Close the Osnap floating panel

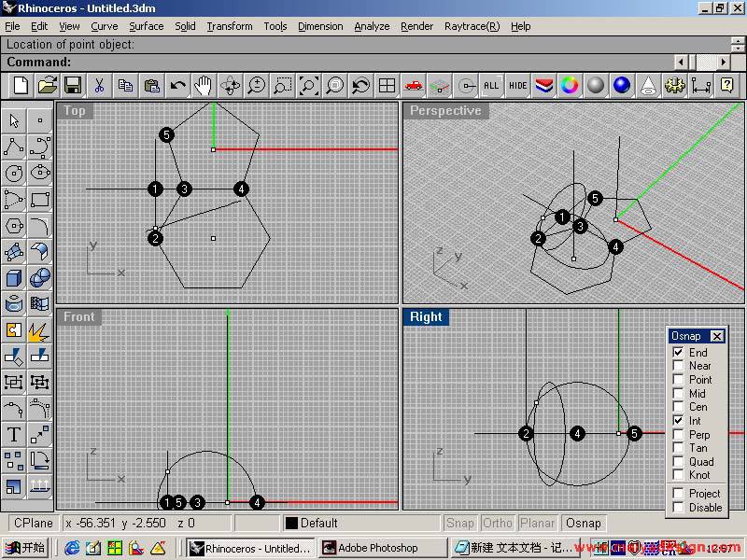[716, 336]
